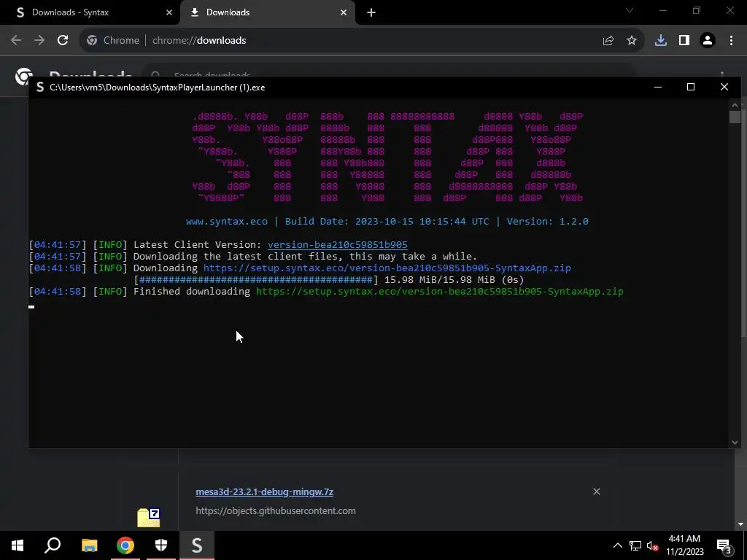Image resolution: width=747 pixels, height=560 pixels.
Task: Remove mesa3d download from list
Action: pos(597,491)
